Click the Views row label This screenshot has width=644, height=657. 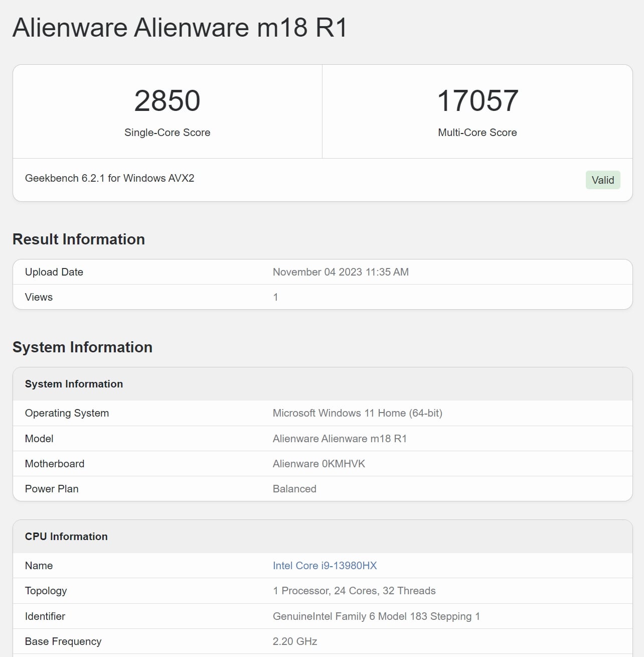[x=39, y=297]
